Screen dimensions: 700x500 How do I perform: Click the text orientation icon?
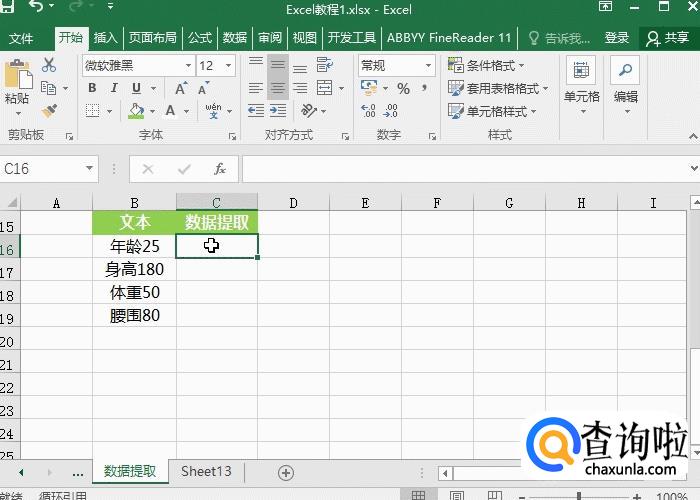click(x=309, y=110)
